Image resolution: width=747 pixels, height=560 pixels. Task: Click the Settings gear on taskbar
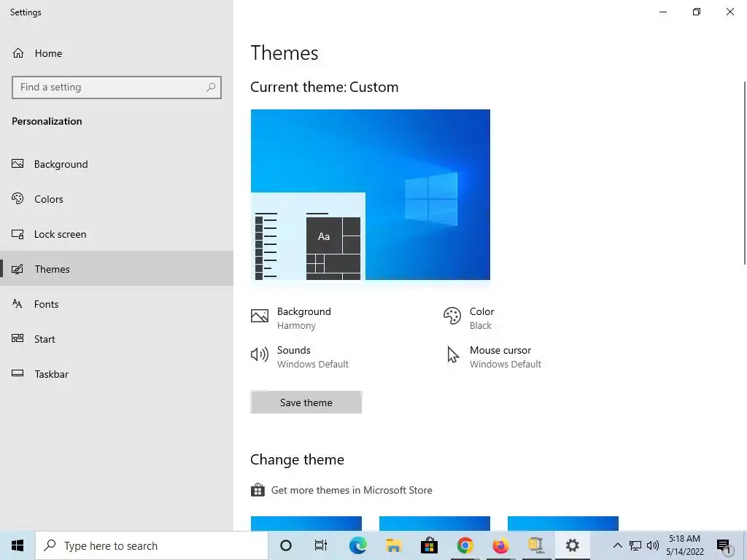click(x=572, y=545)
